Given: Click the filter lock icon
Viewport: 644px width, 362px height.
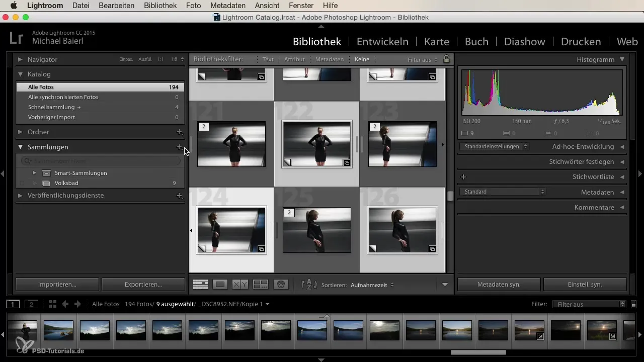Looking at the screenshot, I should [446, 59].
